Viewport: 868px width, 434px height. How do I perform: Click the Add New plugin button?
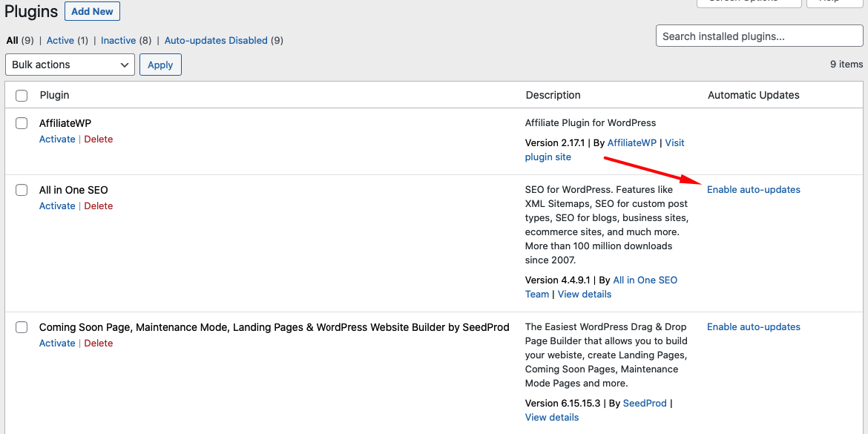click(x=92, y=11)
